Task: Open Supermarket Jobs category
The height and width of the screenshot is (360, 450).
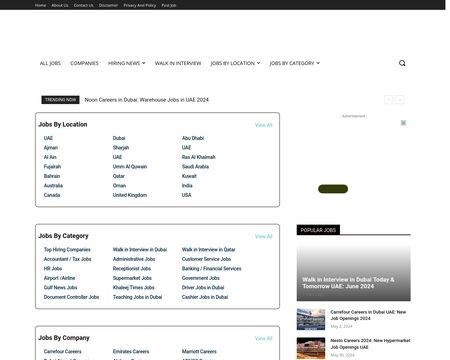Action: pyautogui.click(x=132, y=278)
